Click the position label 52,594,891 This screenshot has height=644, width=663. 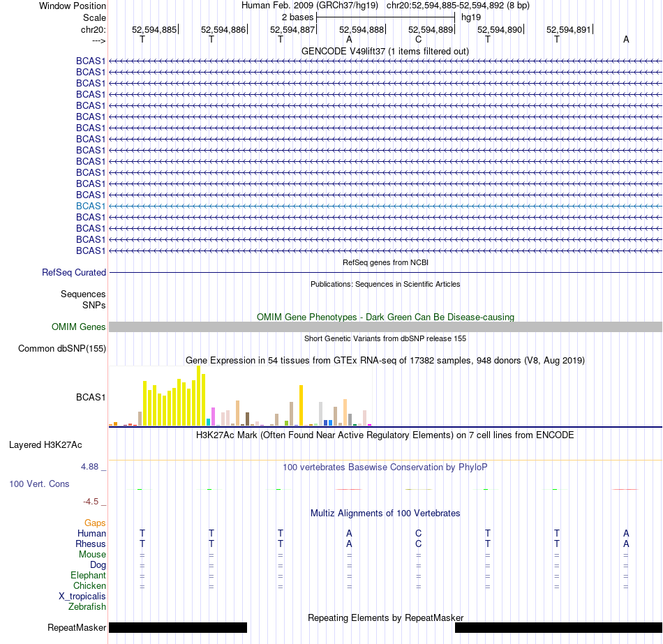point(569,29)
